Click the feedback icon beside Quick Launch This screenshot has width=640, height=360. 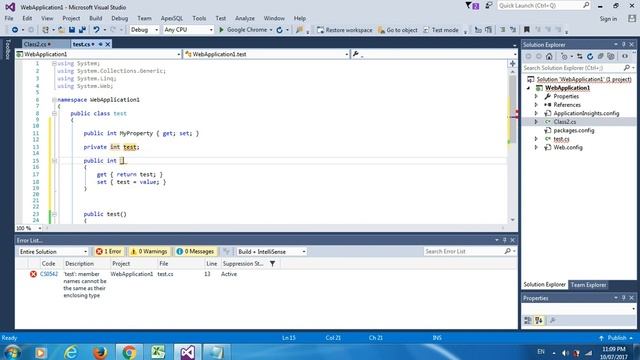(489, 5)
